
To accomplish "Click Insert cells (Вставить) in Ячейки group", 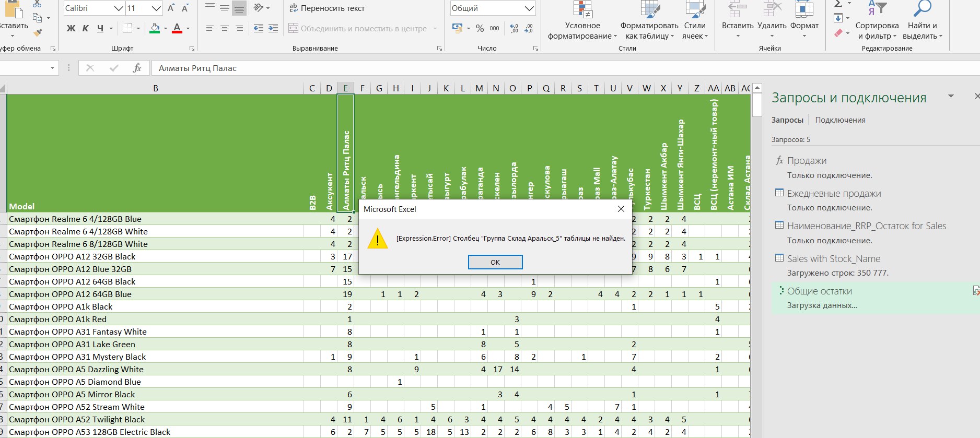I will pos(738,20).
